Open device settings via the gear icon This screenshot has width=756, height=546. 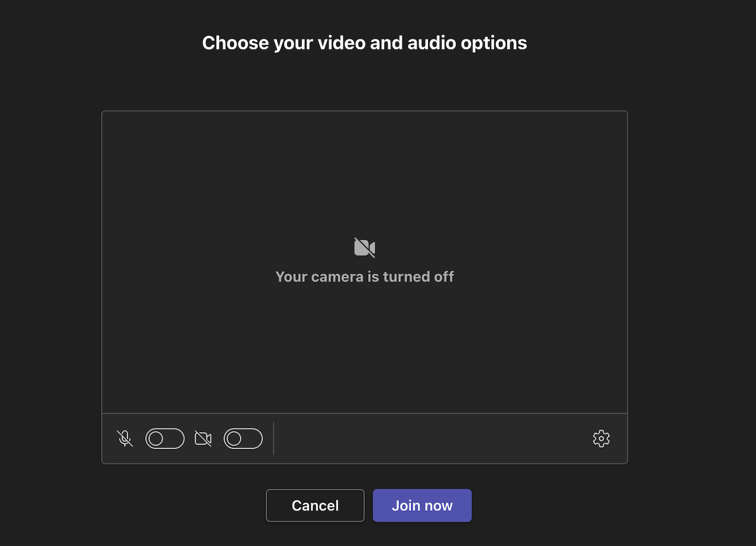pyautogui.click(x=601, y=438)
